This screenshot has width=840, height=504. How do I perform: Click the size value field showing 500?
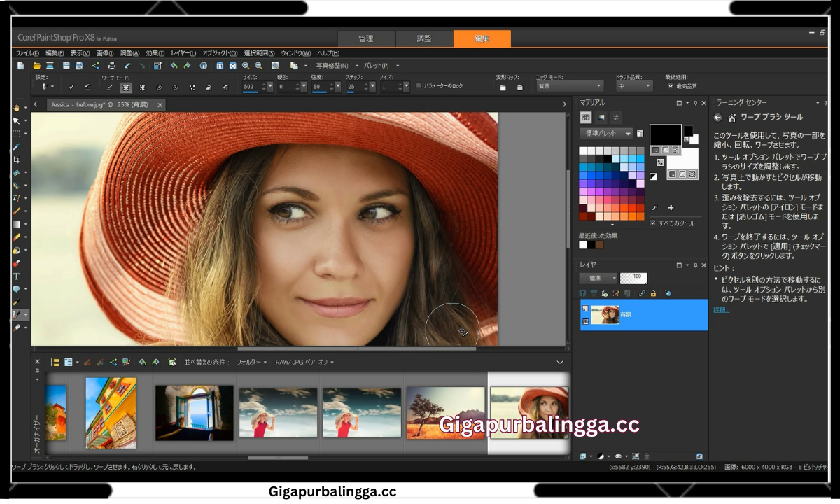(251, 87)
